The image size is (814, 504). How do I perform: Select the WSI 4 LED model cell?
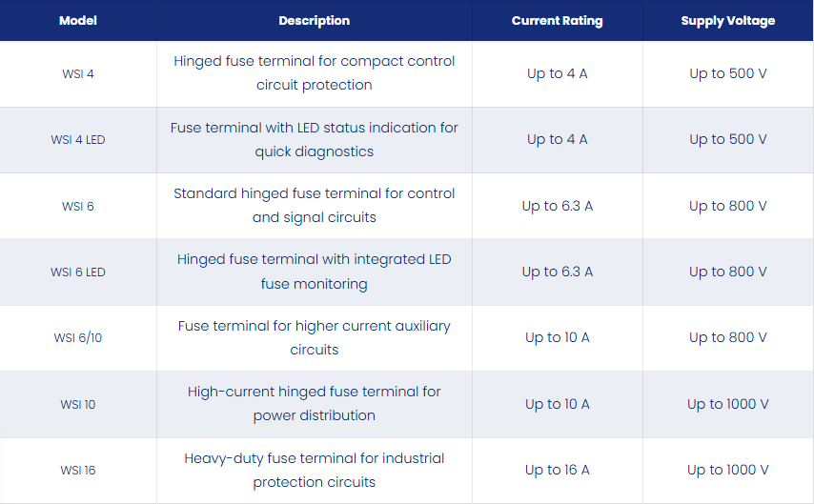pos(78,140)
